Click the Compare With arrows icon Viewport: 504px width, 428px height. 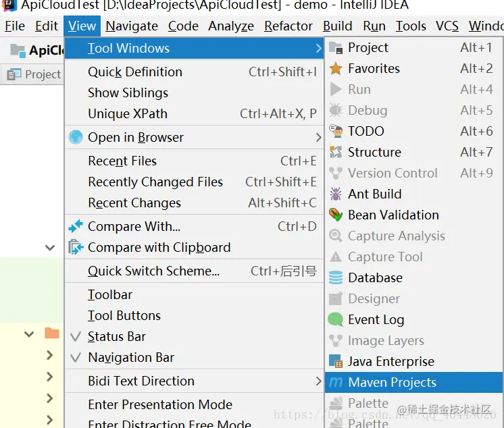(76, 226)
